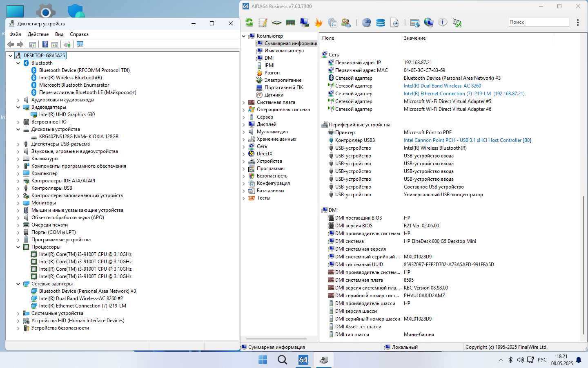This screenshot has width=588, height=368.
Task: Collapse the Компьютер node in AIDA64 tree
Action: click(x=244, y=36)
